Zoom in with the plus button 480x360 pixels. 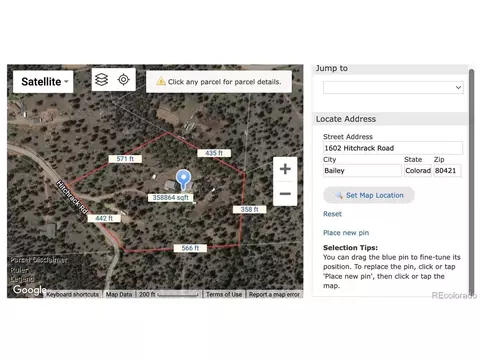(285, 169)
